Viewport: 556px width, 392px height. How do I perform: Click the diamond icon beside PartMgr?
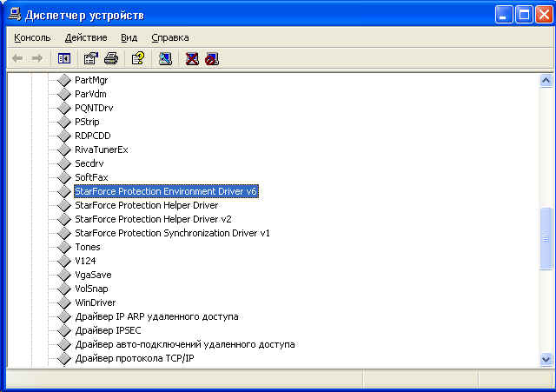64,80
